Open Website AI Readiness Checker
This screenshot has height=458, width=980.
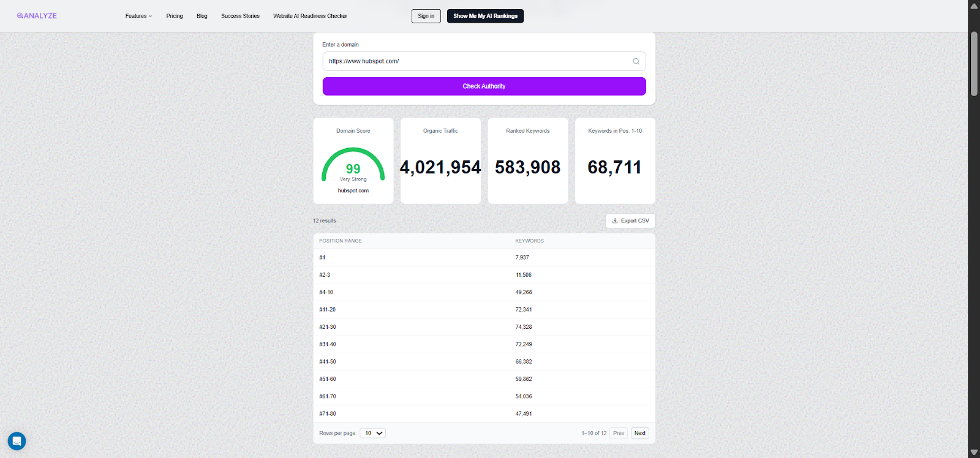310,16
